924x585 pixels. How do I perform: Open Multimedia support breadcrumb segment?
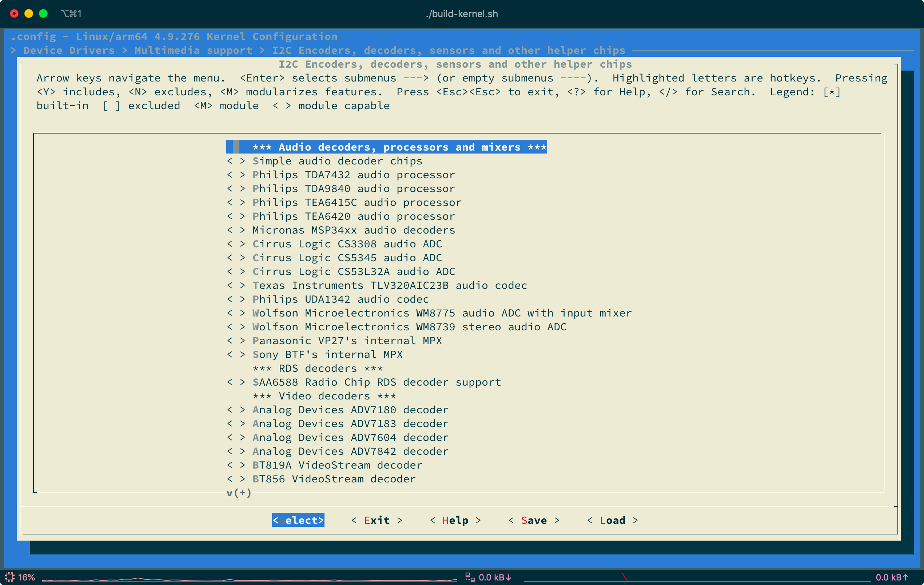point(193,50)
